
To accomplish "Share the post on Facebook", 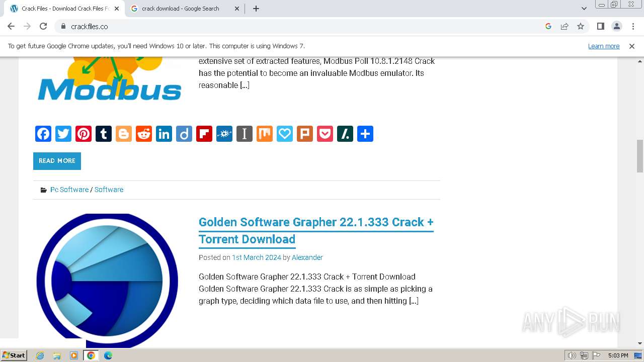I will click(x=43, y=134).
